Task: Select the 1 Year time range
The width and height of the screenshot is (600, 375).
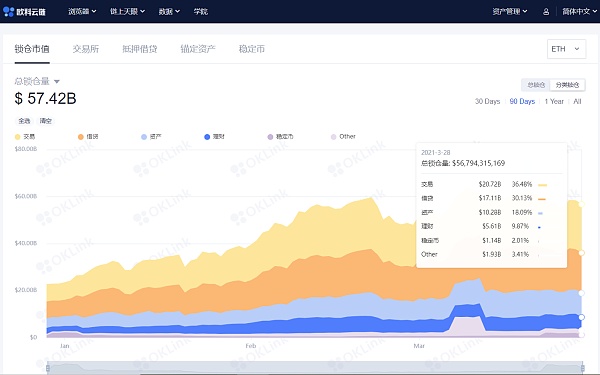Action: (x=554, y=101)
